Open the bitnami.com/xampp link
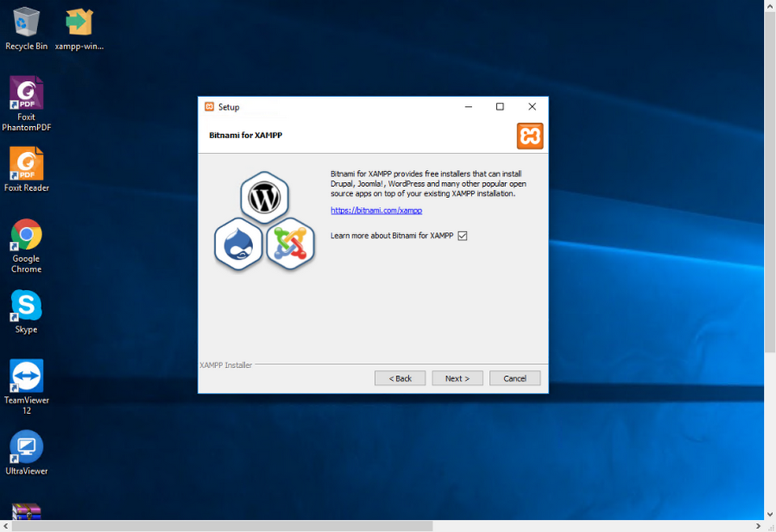The height and width of the screenshot is (532, 776). (x=376, y=210)
